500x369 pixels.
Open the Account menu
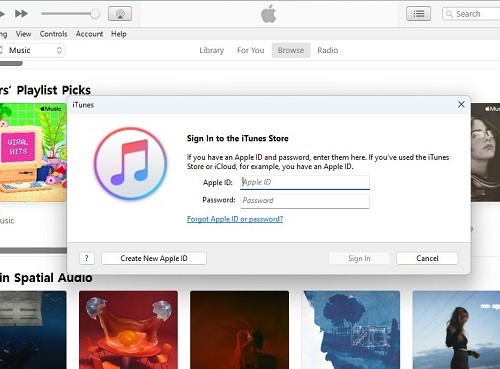89,34
